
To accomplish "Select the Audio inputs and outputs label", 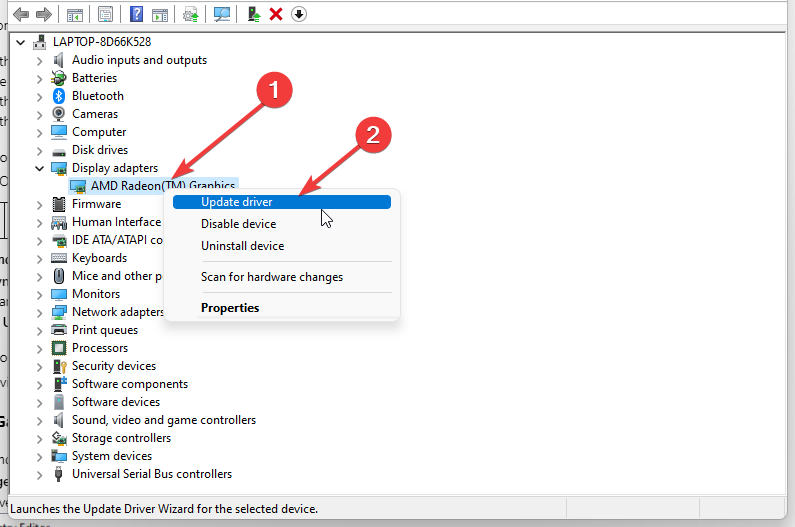I will click(139, 60).
